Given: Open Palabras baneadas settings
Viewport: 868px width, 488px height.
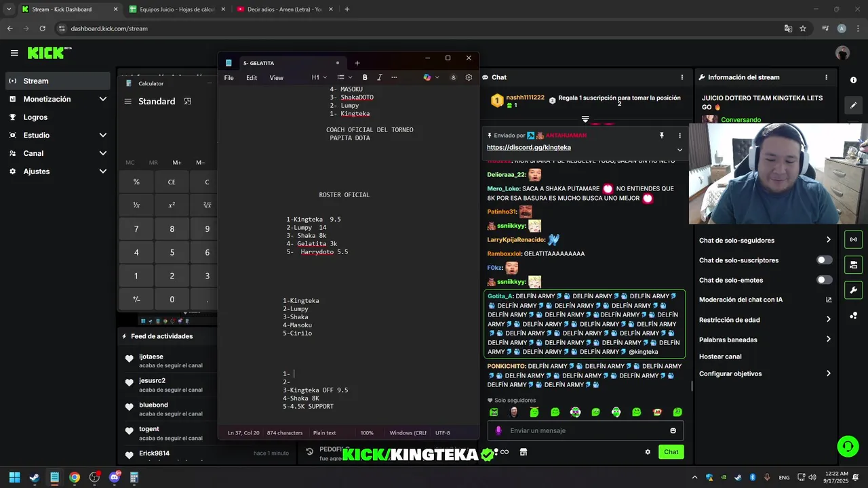Looking at the screenshot, I should [x=765, y=340].
